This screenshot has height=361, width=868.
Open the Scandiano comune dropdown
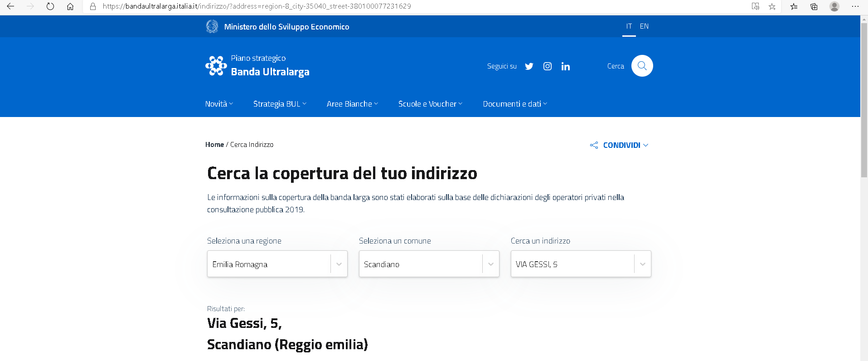click(x=490, y=264)
